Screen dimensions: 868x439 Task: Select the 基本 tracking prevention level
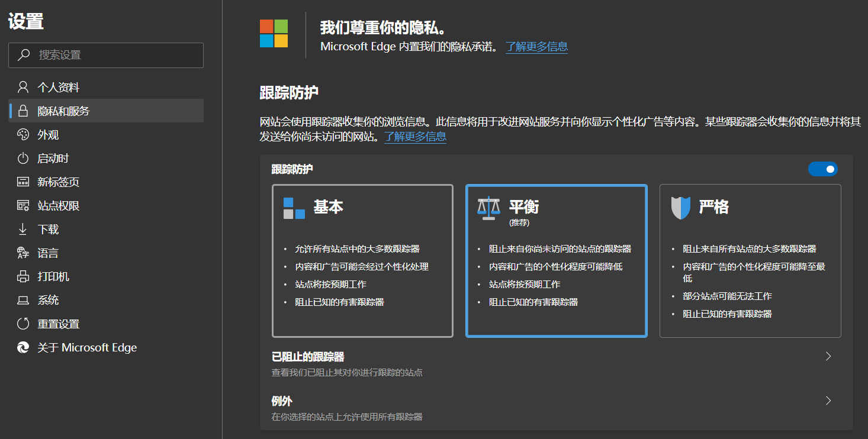pyautogui.click(x=362, y=261)
